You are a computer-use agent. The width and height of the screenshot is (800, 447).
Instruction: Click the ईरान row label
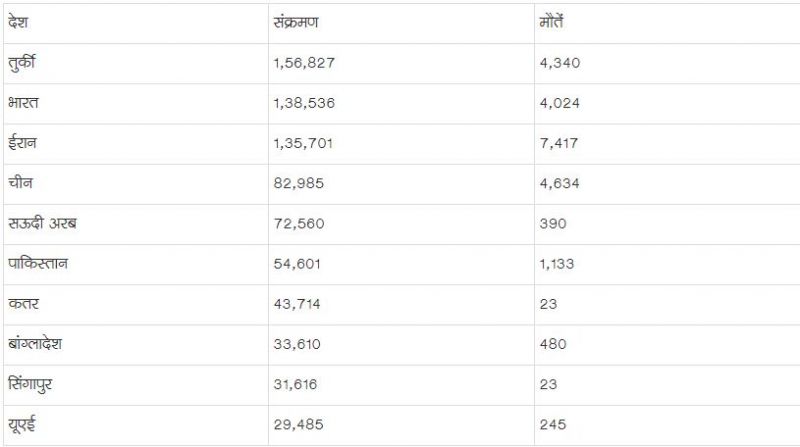pyautogui.click(x=24, y=143)
